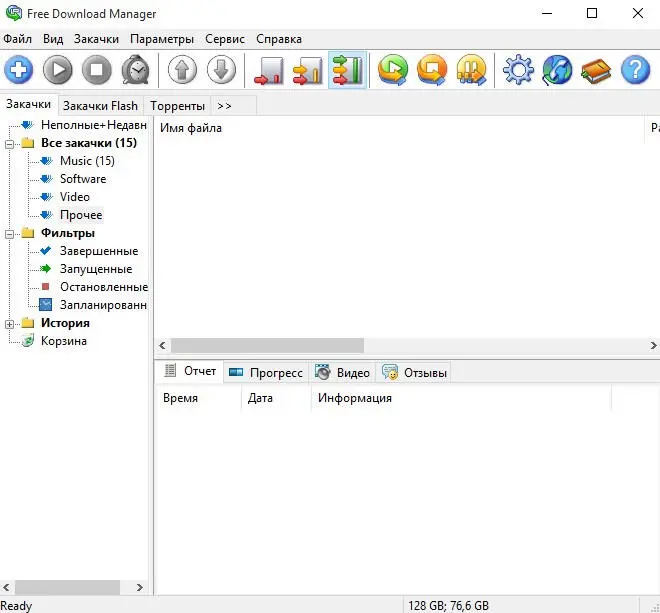Select the Software group
Image resolution: width=660 pixels, height=613 pixels.
(83, 179)
